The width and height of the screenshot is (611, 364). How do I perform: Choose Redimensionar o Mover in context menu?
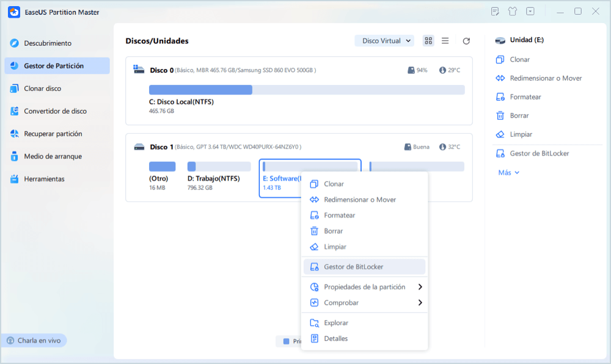[x=364, y=200]
